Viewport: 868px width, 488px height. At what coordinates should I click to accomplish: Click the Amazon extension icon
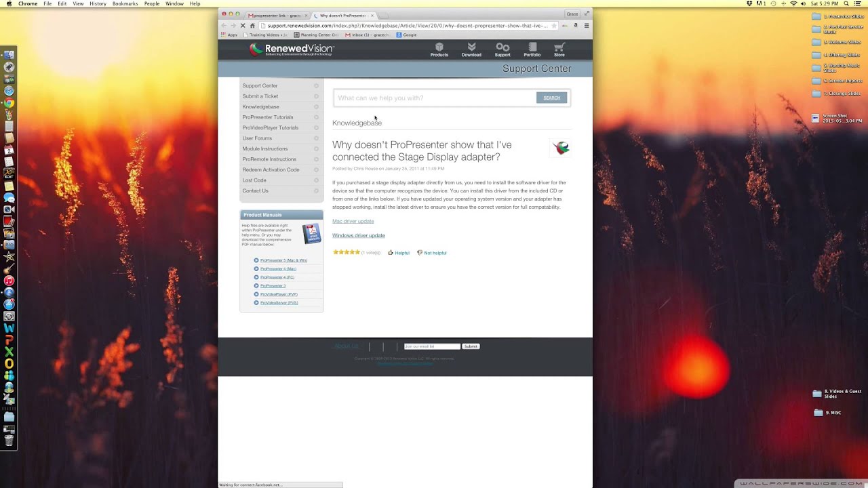[x=576, y=26]
